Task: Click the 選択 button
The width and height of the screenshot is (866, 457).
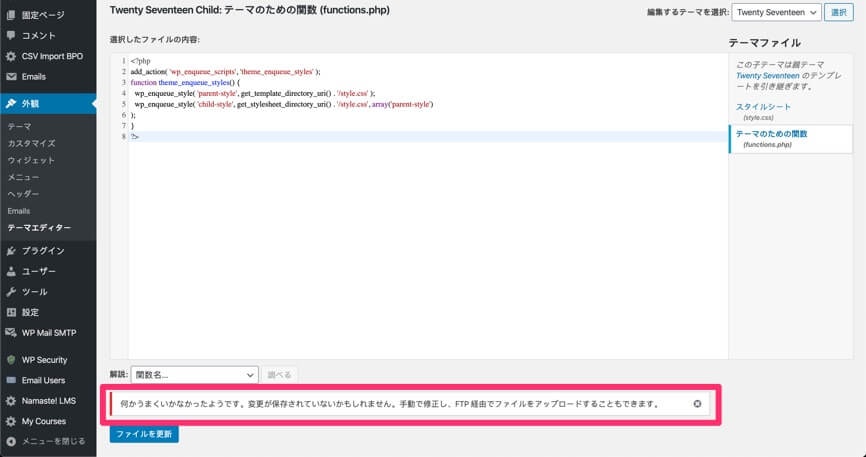Action: click(x=838, y=12)
